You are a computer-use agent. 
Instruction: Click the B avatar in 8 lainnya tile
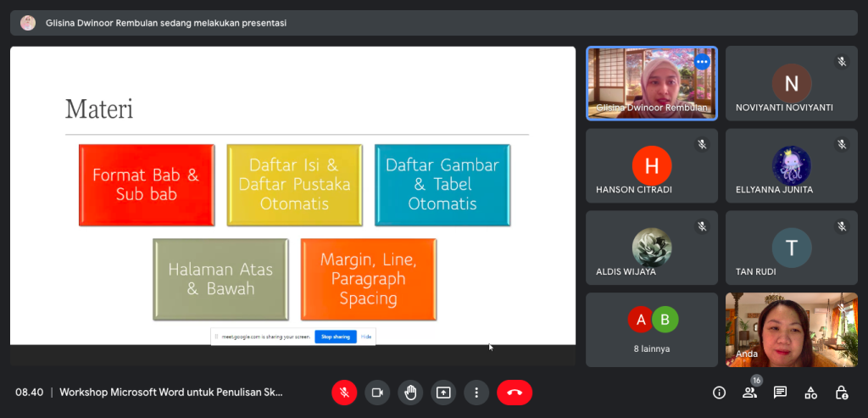point(665,320)
